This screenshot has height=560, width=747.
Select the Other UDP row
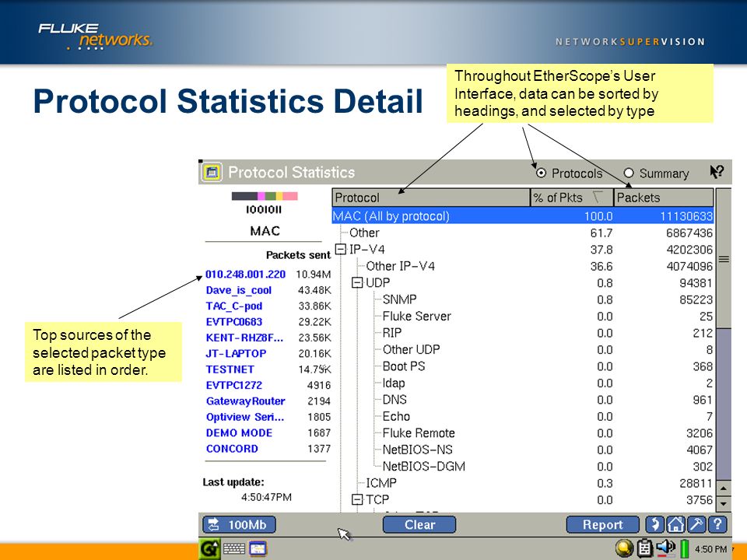coord(523,349)
